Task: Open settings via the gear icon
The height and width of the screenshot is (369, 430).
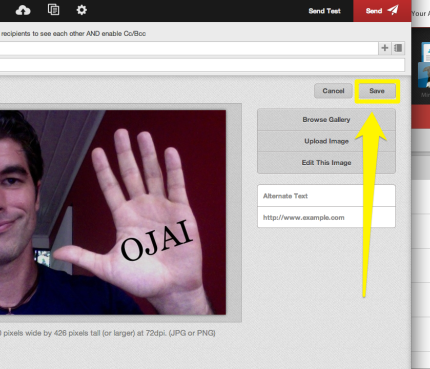Action: [x=82, y=10]
